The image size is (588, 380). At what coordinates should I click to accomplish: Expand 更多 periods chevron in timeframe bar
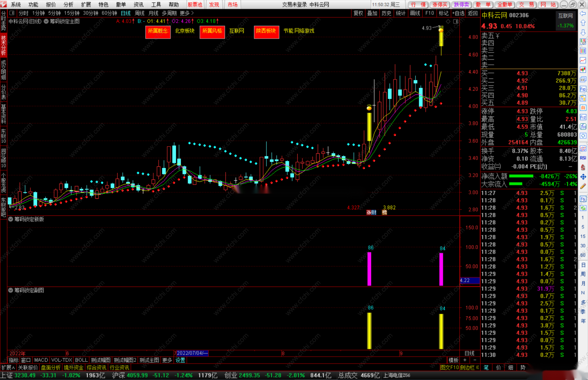[x=193, y=13]
